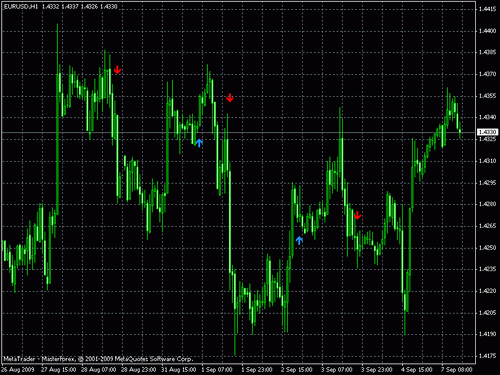Select the 27 Aug 15:00 time label

click(x=59, y=369)
